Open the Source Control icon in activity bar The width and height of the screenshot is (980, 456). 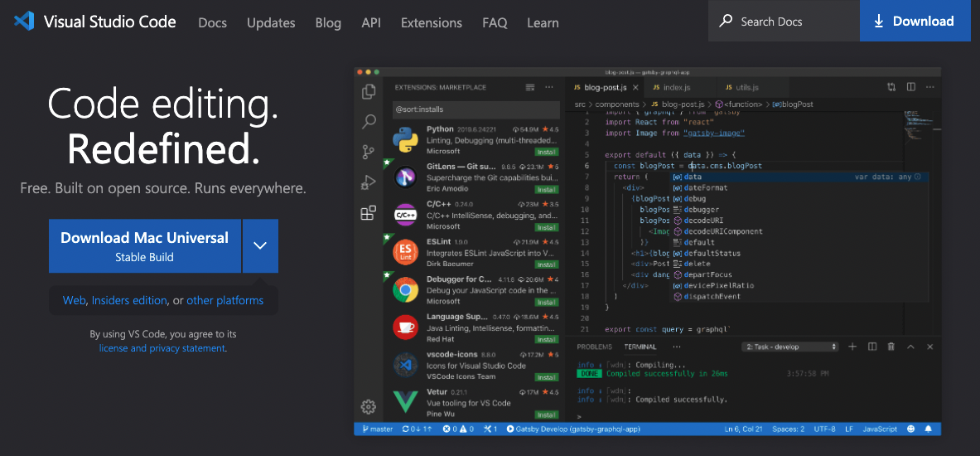369,152
